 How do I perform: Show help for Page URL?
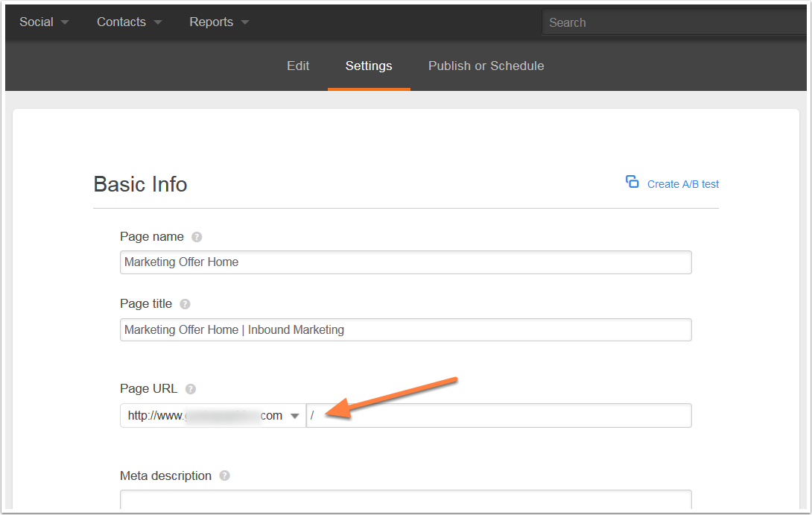tap(191, 389)
